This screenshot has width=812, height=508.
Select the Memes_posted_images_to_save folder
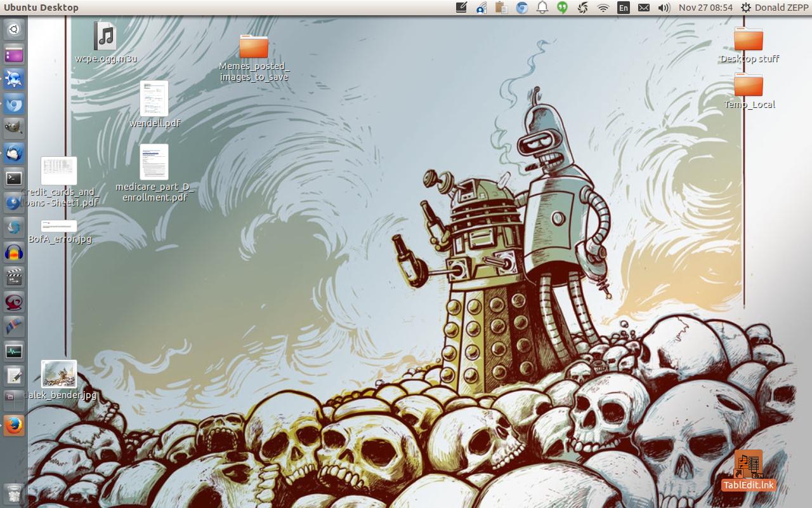254,46
